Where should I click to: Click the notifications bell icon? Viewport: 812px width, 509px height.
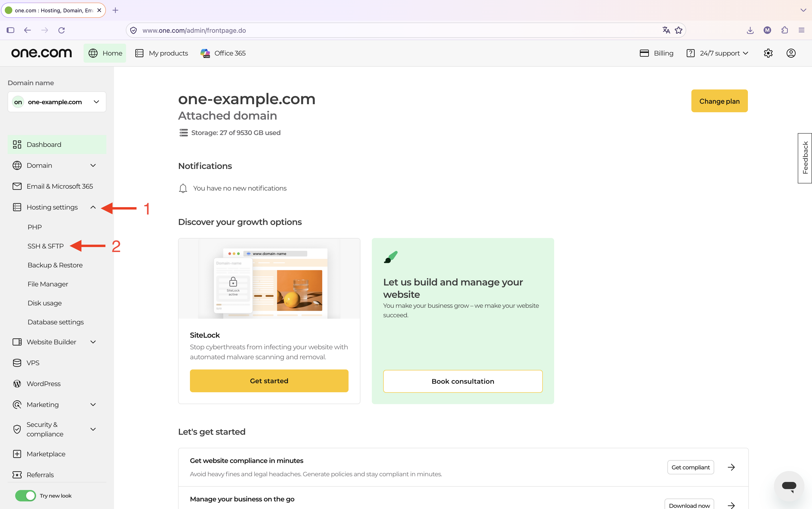click(x=183, y=188)
